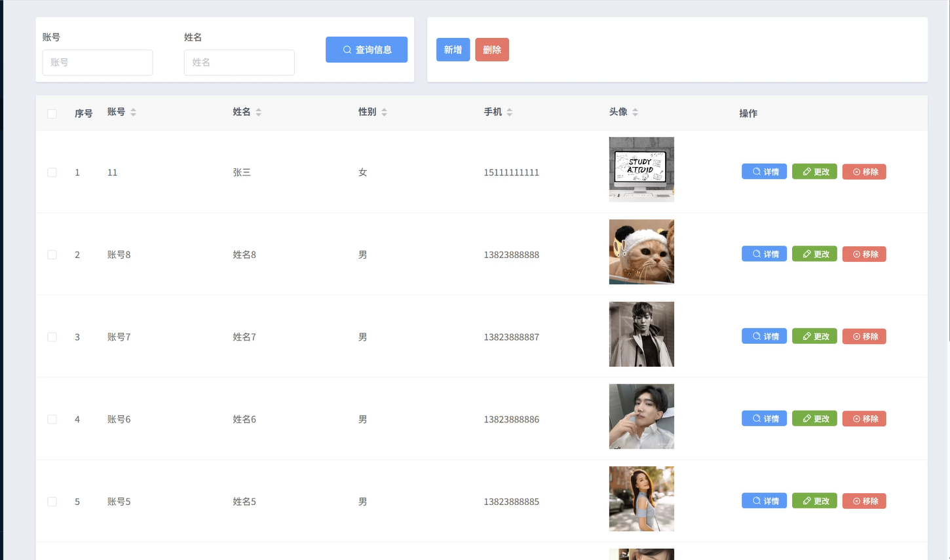Viewport: 950px width, 560px height.
Task: Sort the table by 账号 column
Action: coord(133,113)
